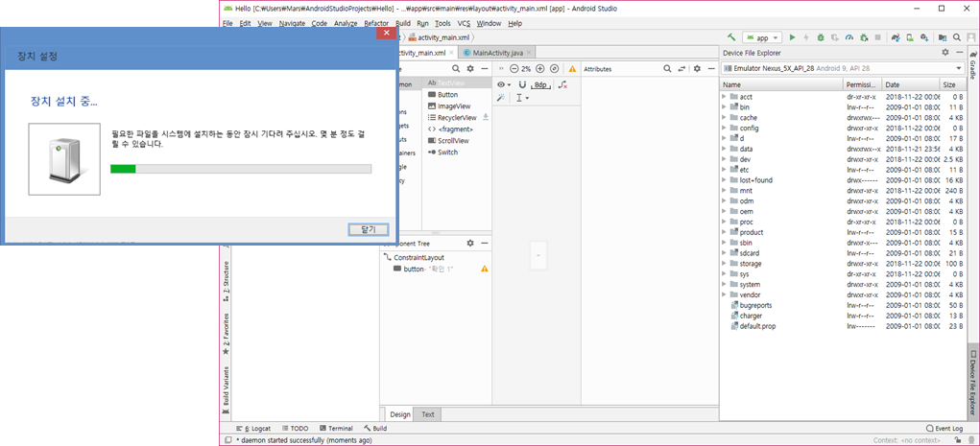Open the VCS menu
Viewport: 980px width, 446px height.
(464, 23)
